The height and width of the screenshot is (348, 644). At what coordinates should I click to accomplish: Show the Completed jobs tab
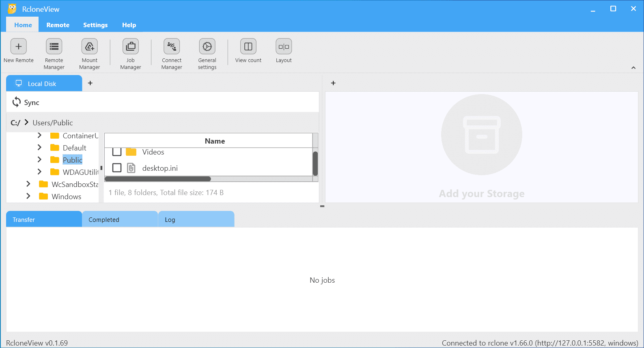(x=120, y=219)
